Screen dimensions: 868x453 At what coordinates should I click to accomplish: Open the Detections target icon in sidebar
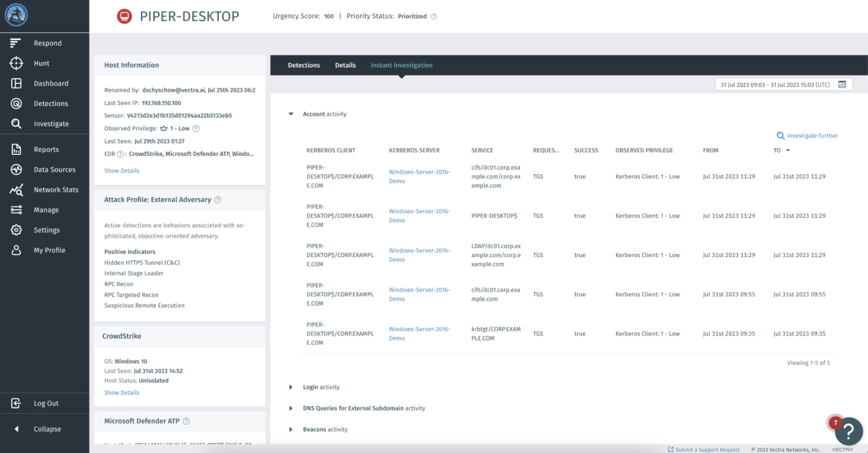[16, 103]
